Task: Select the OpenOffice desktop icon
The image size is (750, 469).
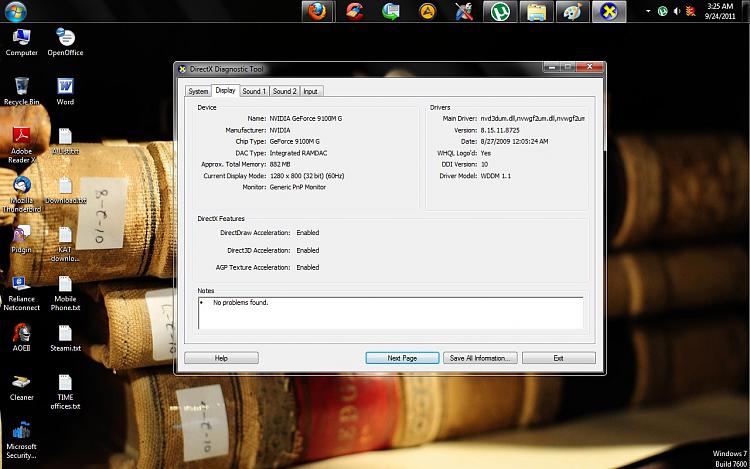Action: pyautogui.click(x=66, y=42)
